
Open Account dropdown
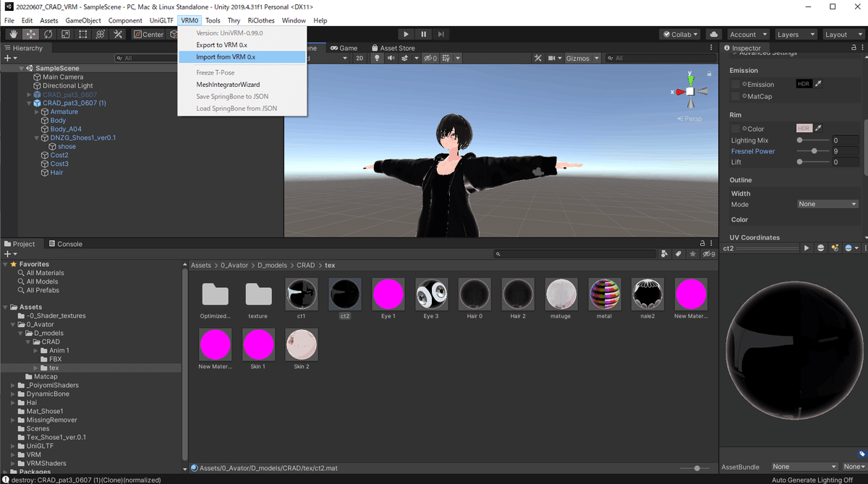click(747, 34)
